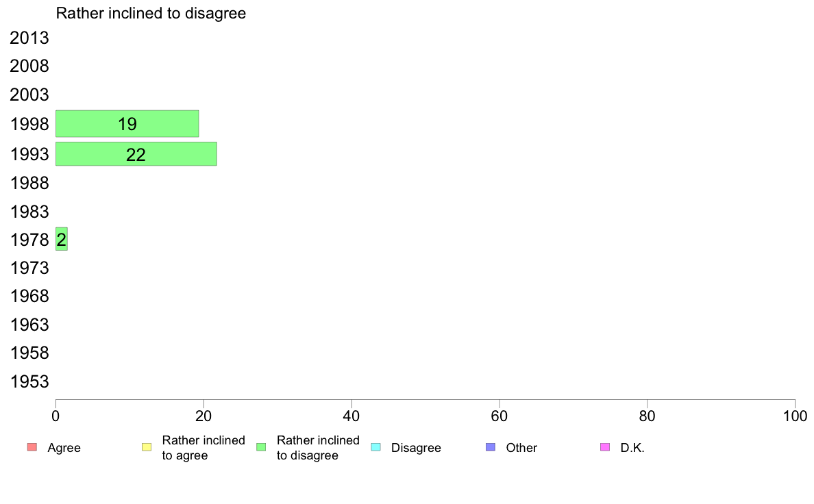Click the chart title Rather inclined to disagree
This screenshot has height=504, width=814.
tap(151, 14)
